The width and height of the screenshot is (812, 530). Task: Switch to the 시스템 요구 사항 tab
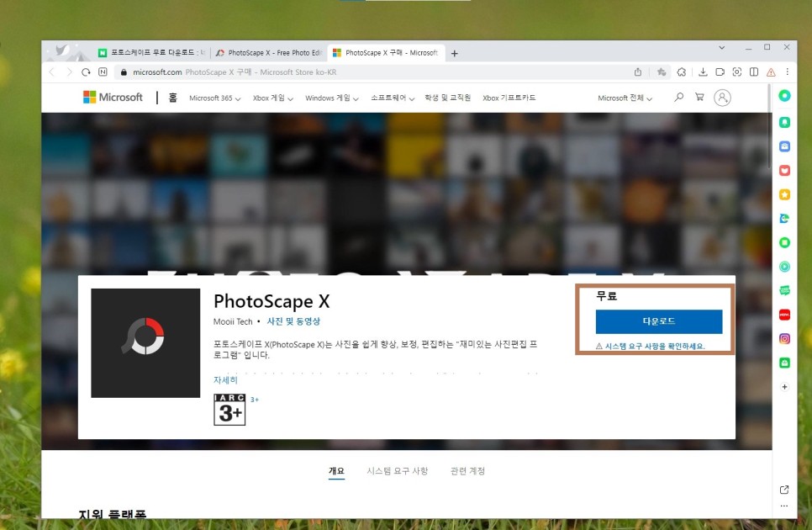click(398, 470)
